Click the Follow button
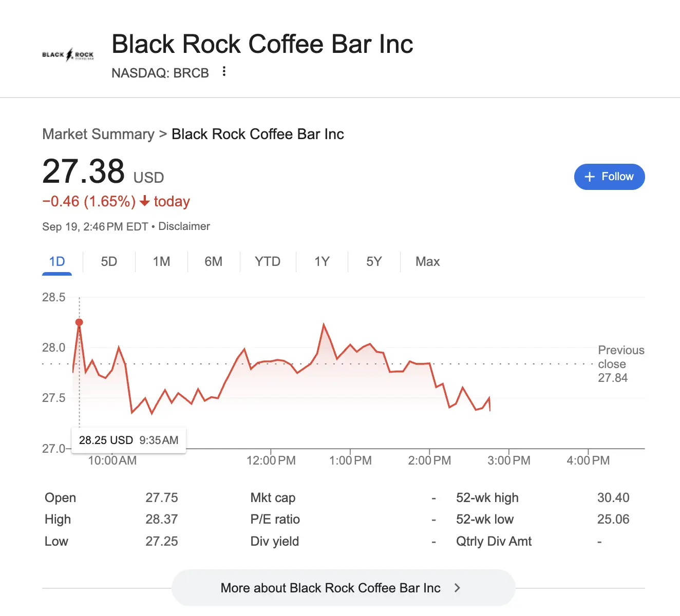 (609, 177)
